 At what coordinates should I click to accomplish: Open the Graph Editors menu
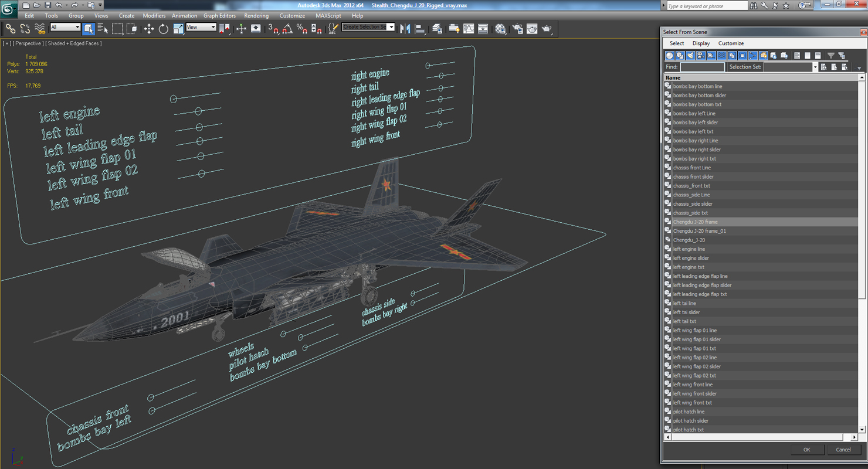coord(219,16)
